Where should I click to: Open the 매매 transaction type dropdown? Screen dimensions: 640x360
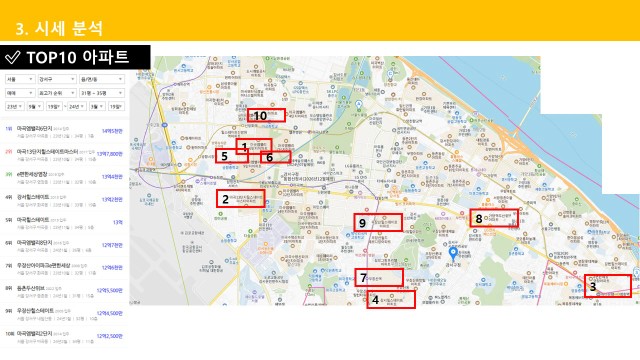20,93
